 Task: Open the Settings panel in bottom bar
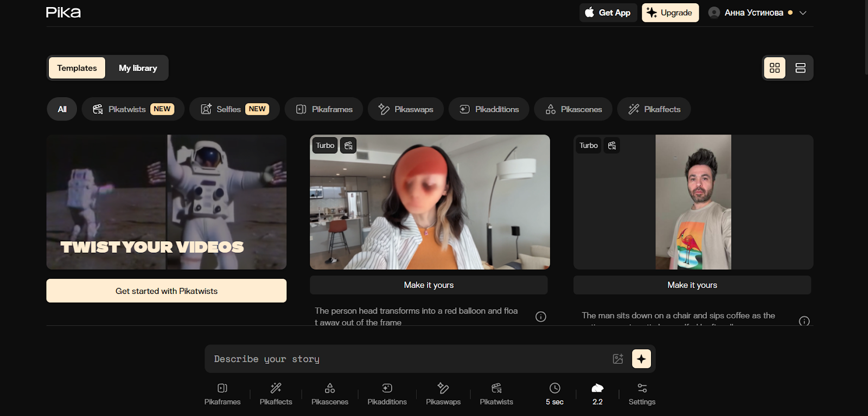(x=642, y=394)
